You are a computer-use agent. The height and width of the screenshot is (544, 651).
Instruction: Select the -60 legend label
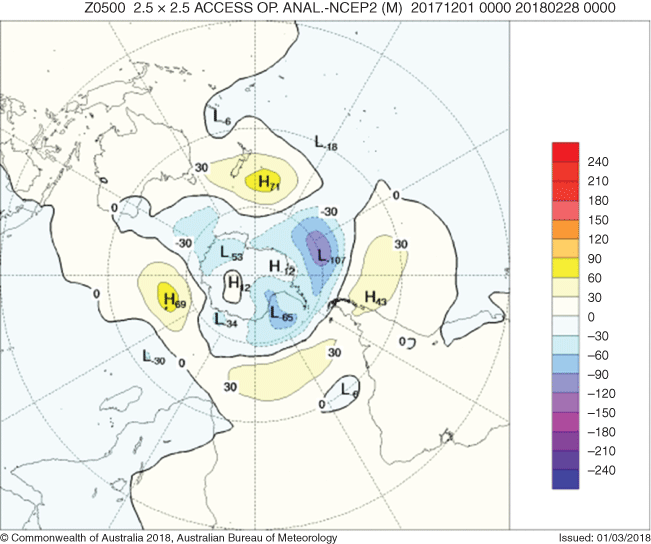pyautogui.click(x=598, y=355)
